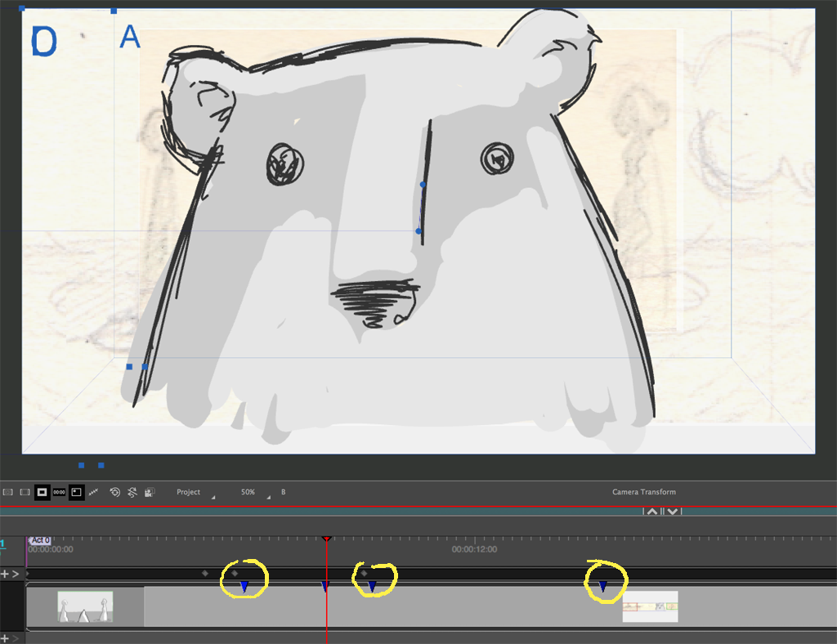Expand the camera track with the arrow icon
837x644 pixels.
coord(16,574)
